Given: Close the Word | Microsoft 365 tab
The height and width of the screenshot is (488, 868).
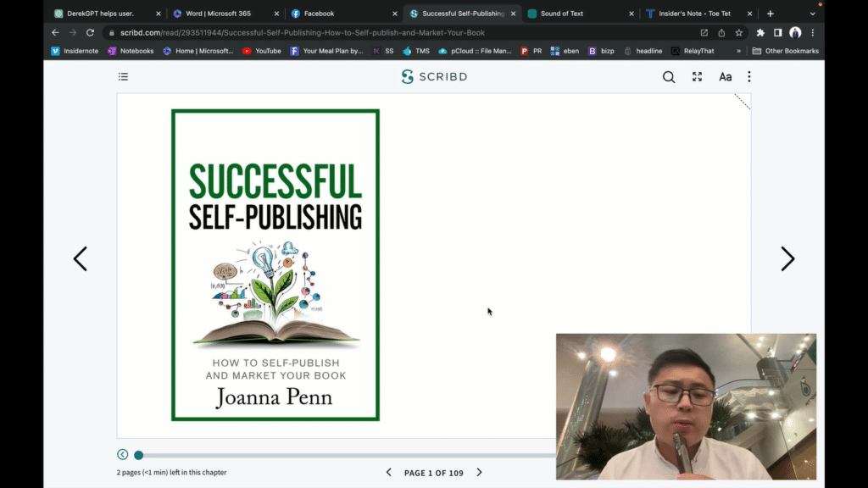Looking at the screenshot, I should pyautogui.click(x=277, y=14).
